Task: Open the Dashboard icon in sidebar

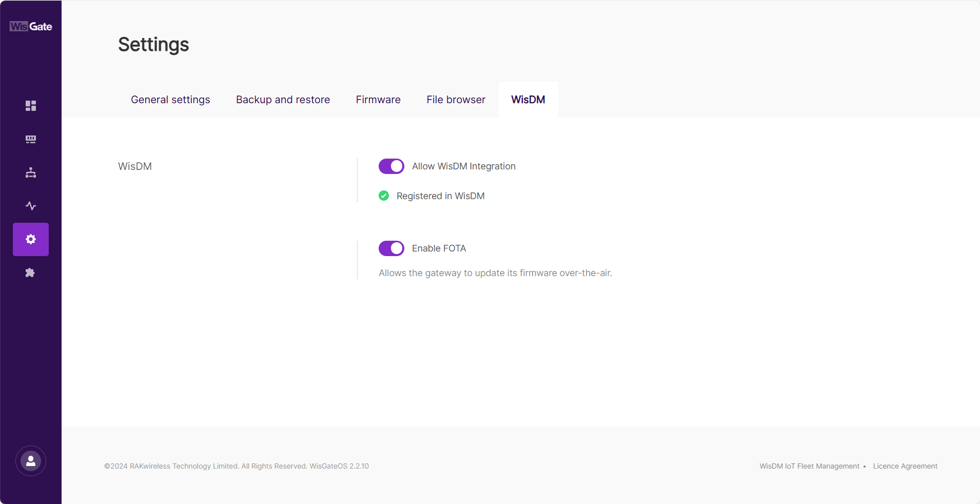Action: [31, 106]
